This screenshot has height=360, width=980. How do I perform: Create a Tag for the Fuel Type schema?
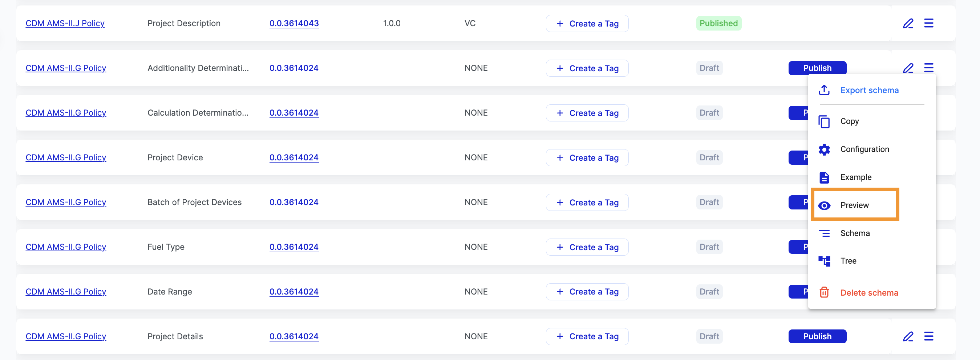(587, 247)
